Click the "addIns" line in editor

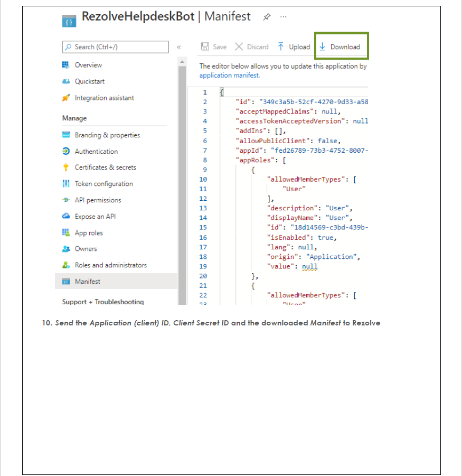coord(261,131)
